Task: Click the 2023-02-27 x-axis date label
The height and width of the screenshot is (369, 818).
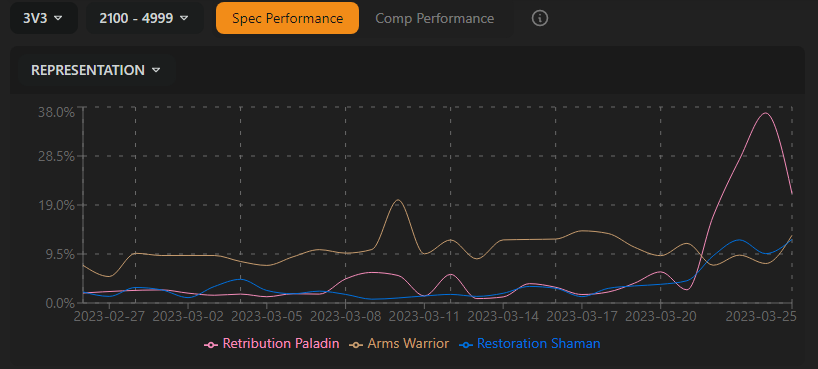Action: point(109,316)
